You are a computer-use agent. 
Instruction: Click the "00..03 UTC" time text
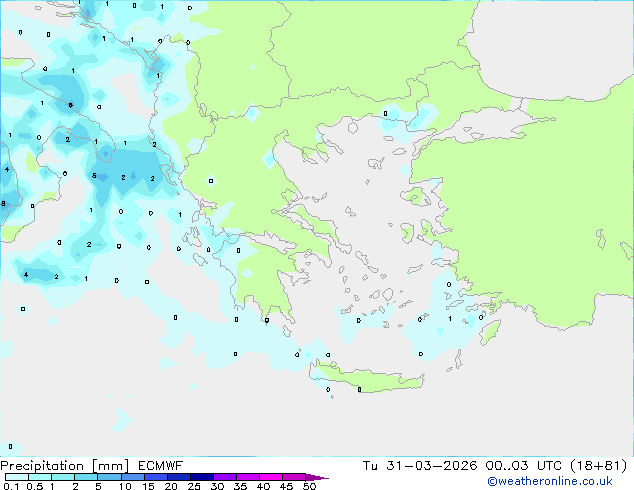pyautogui.click(x=524, y=466)
